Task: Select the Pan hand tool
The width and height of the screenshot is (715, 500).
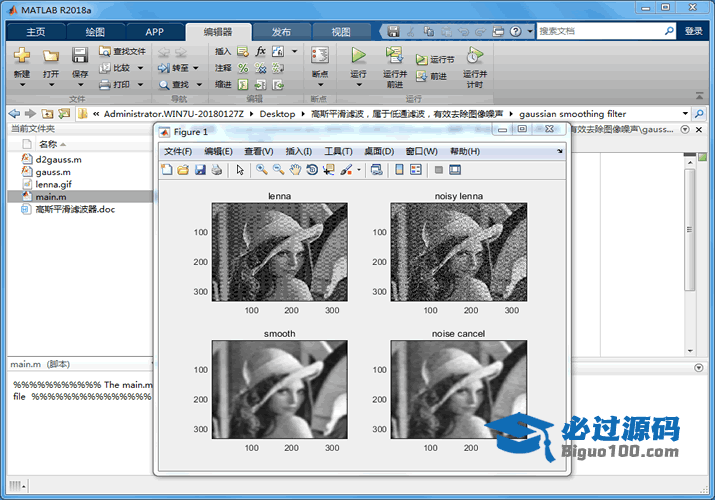Action: (295, 170)
